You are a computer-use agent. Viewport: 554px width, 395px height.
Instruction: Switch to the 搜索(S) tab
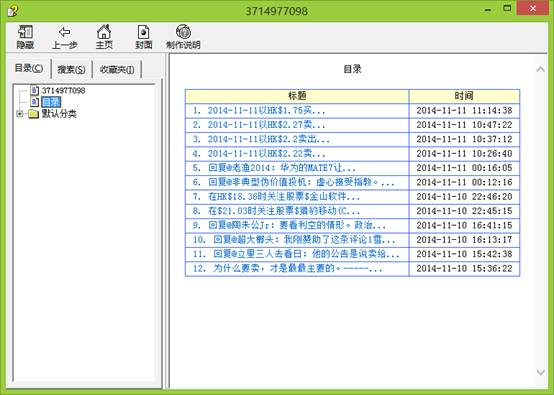[71, 69]
